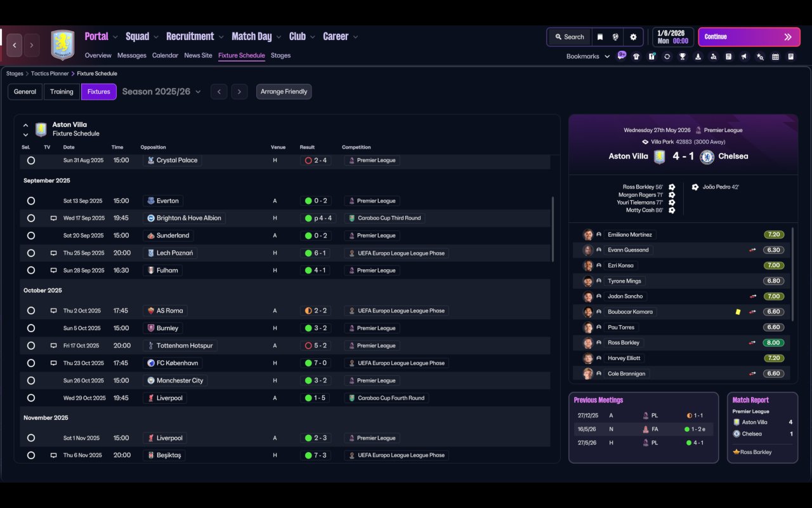Switch to the News Site tab
This screenshot has height=508, width=812.
[x=198, y=55]
